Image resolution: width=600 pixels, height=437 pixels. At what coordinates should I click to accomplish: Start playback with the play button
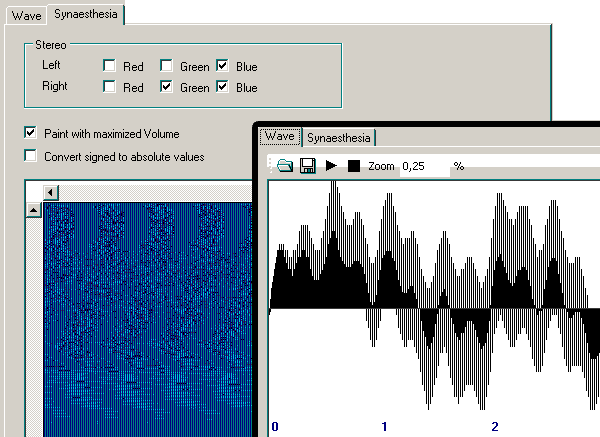331,166
